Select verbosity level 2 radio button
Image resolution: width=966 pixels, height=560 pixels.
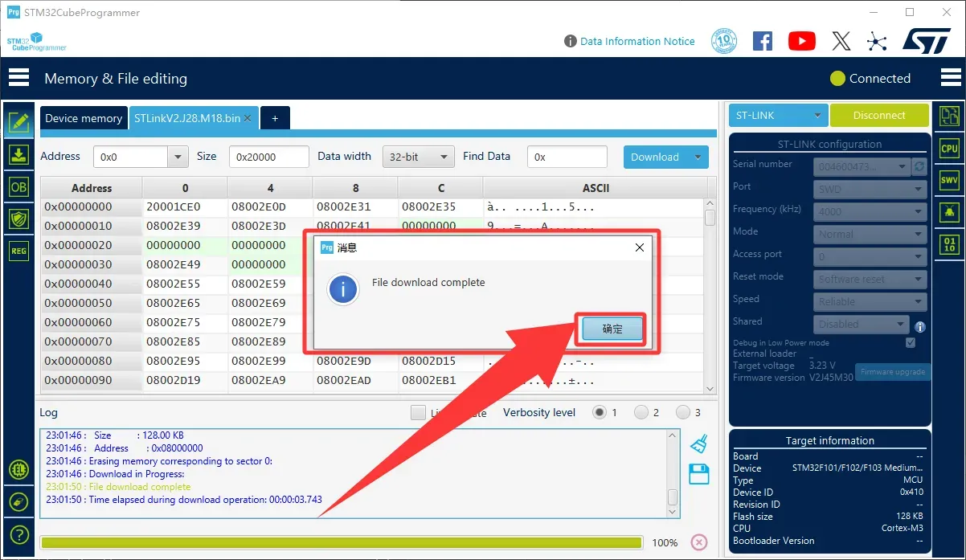click(x=641, y=412)
